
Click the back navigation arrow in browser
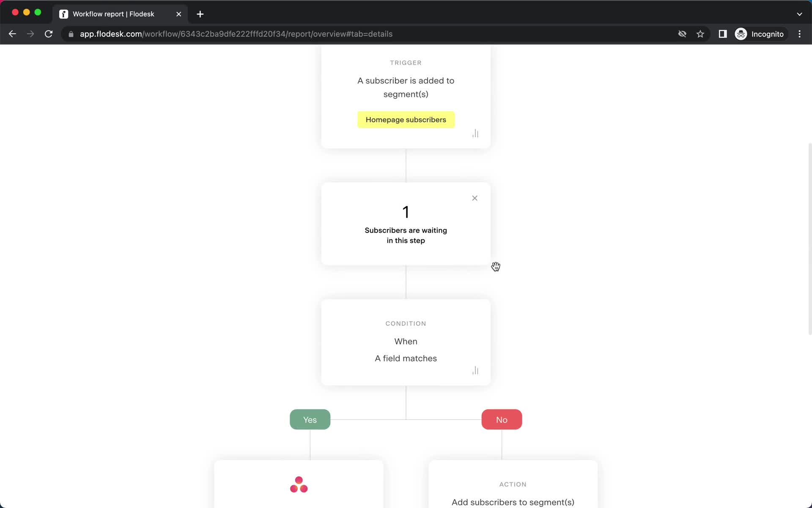coord(13,33)
